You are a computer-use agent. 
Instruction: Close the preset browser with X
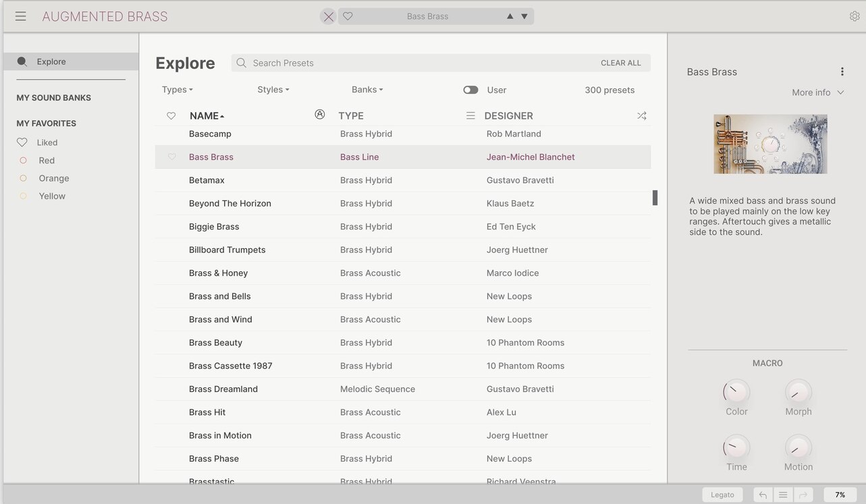click(328, 17)
